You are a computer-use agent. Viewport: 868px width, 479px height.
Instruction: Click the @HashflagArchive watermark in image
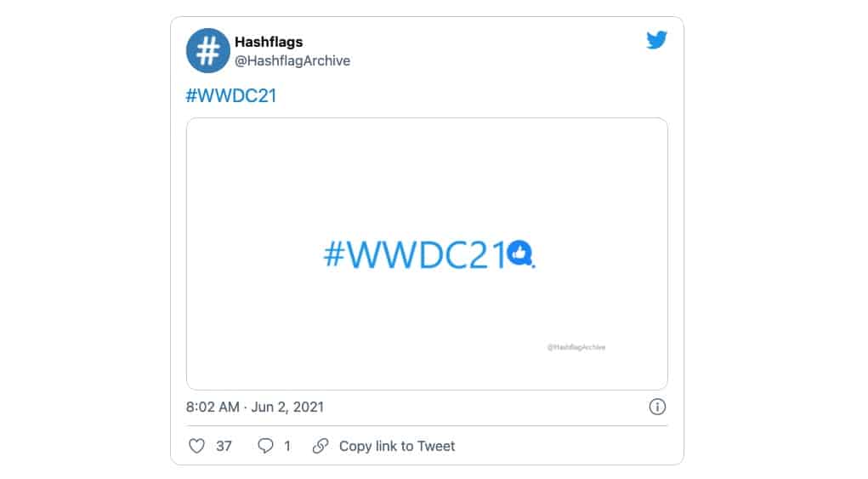click(x=576, y=347)
